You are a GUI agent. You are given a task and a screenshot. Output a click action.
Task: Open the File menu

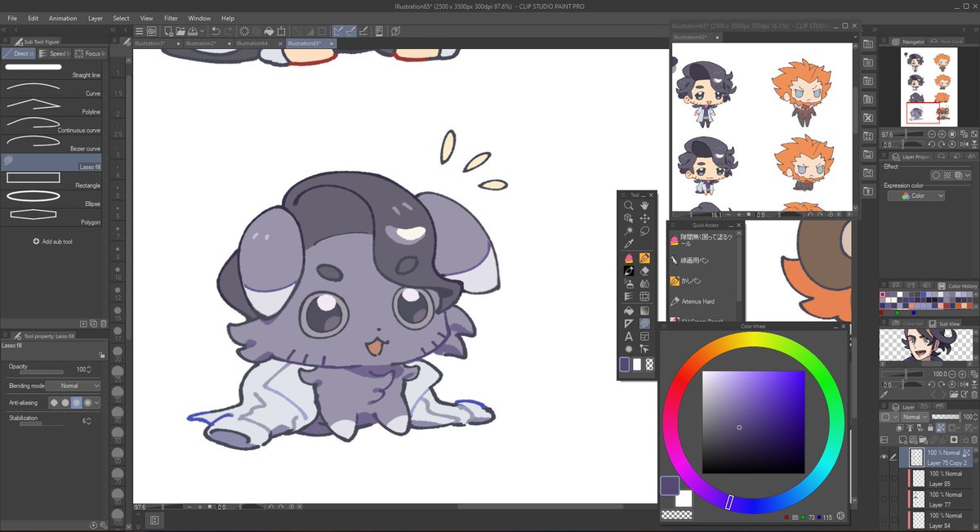(x=12, y=18)
